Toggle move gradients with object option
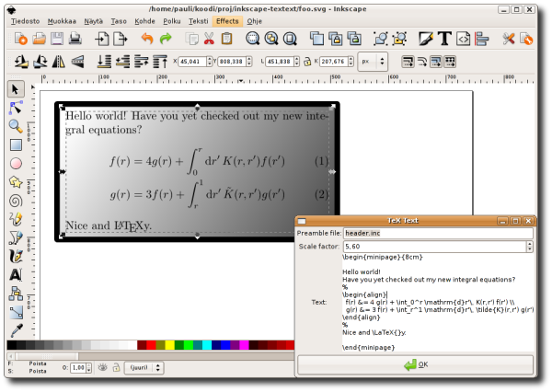552x392 pixels. coord(436,62)
